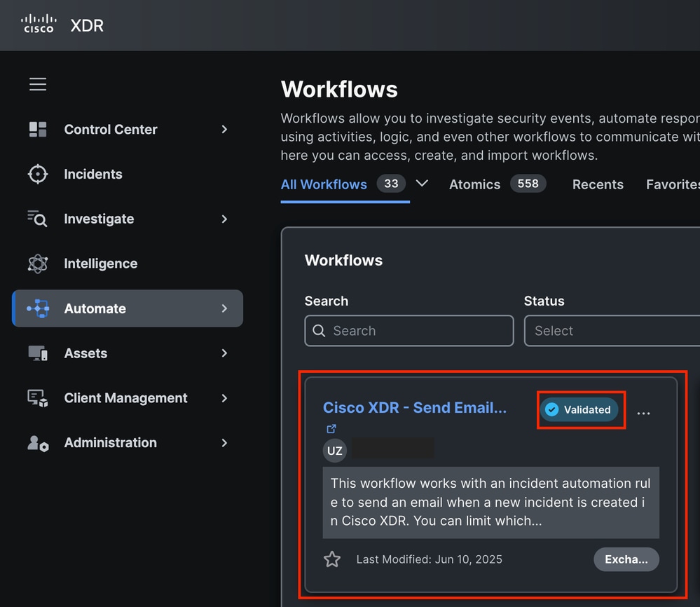Click the Control Center dashboard icon

[38, 129]
